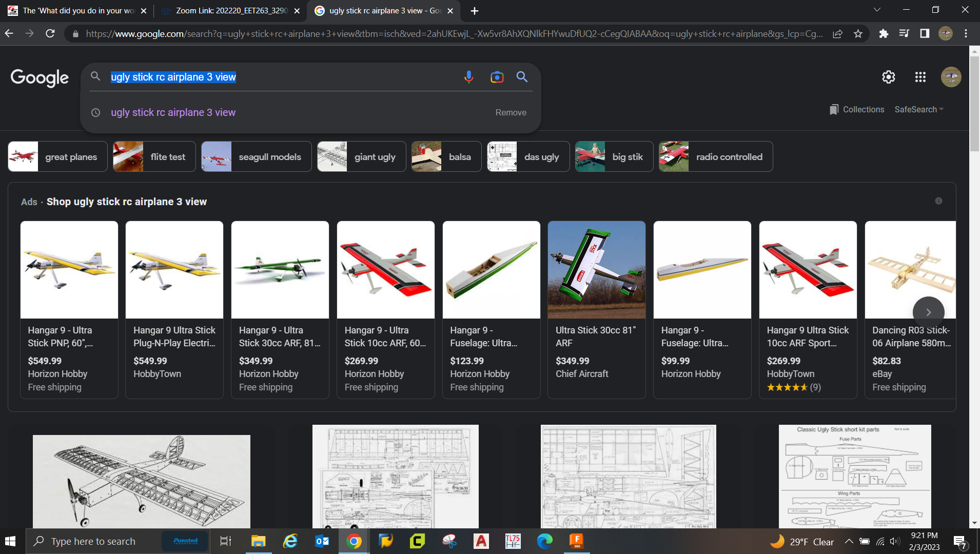This screenshot has height=554, width=980.
Task: Reload the current page
Action: click(x=50, y=33)
